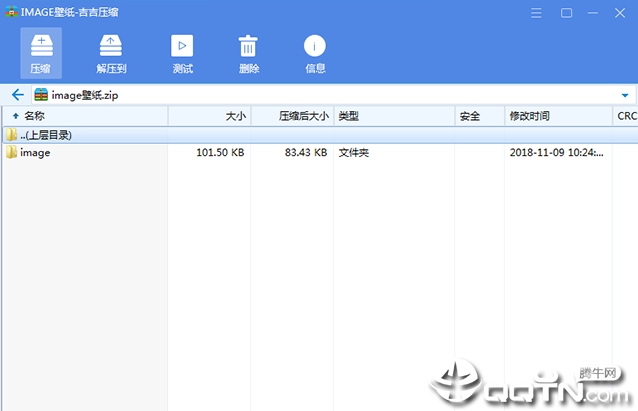Sort by the 类型 column header
638x411 pixels.
(394, 116)
